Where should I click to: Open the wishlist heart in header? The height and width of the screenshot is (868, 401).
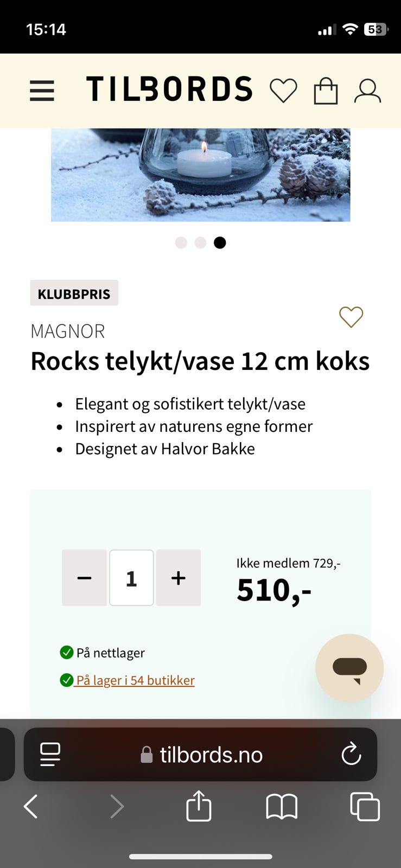coord(283,91)
